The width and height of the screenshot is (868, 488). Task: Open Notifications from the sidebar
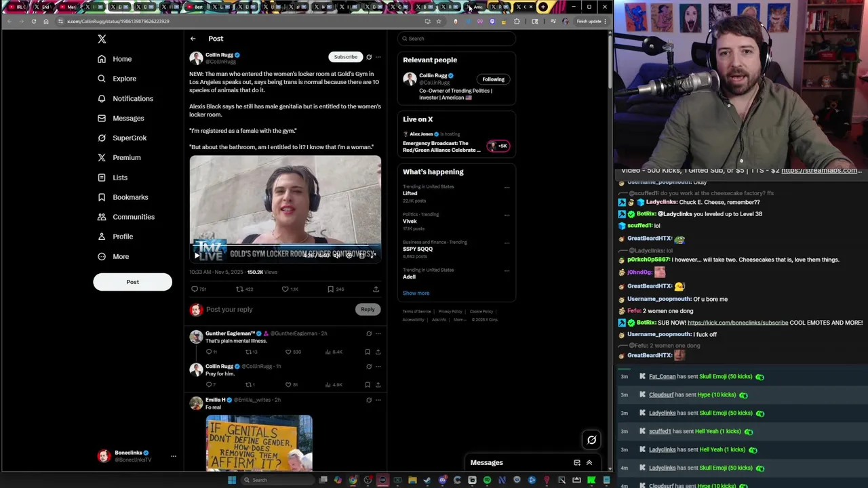pyautogui.click(x=125, y=98)
